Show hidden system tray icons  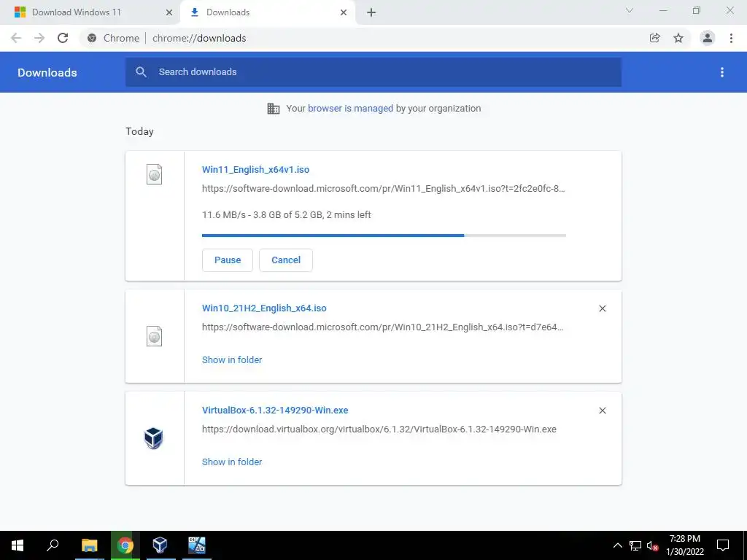(x=617, y=545)
